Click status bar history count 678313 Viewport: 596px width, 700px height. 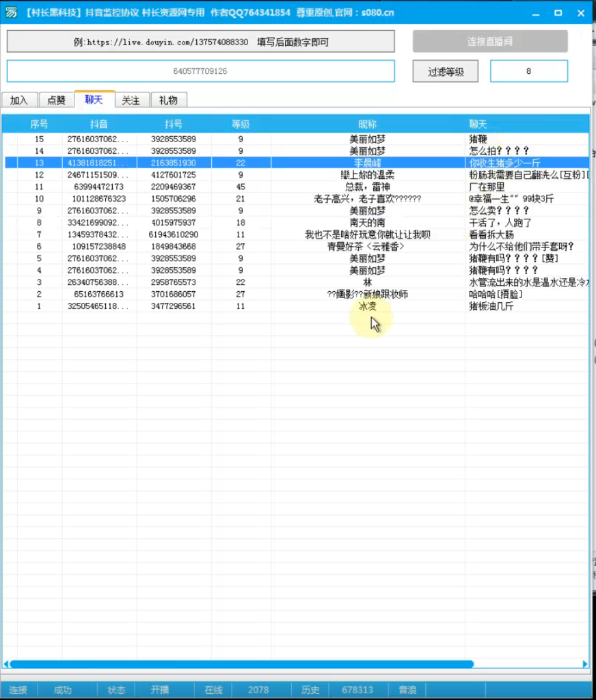click(357, 690)
